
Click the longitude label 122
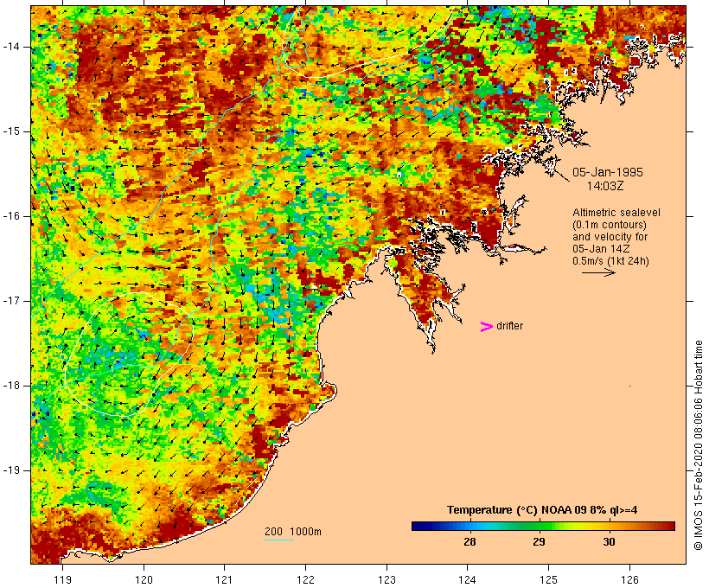[x=306, y=579]
